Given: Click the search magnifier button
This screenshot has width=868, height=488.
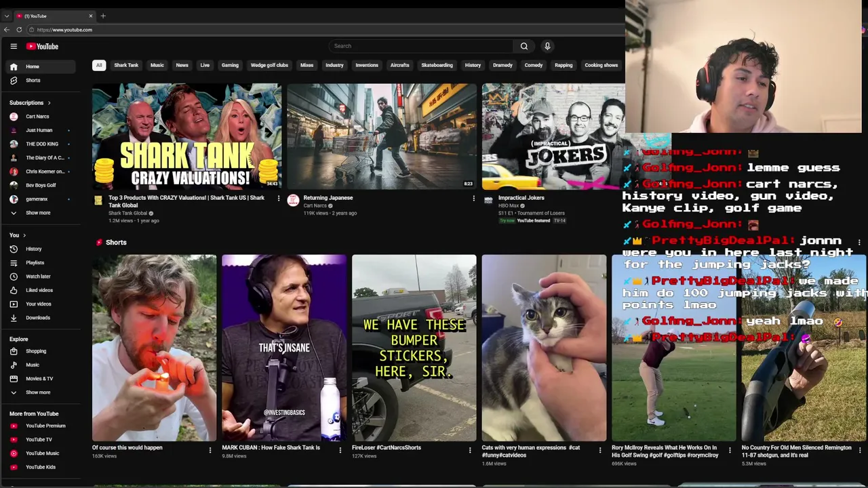Looking at the screenshot, I should pos(524,46).
